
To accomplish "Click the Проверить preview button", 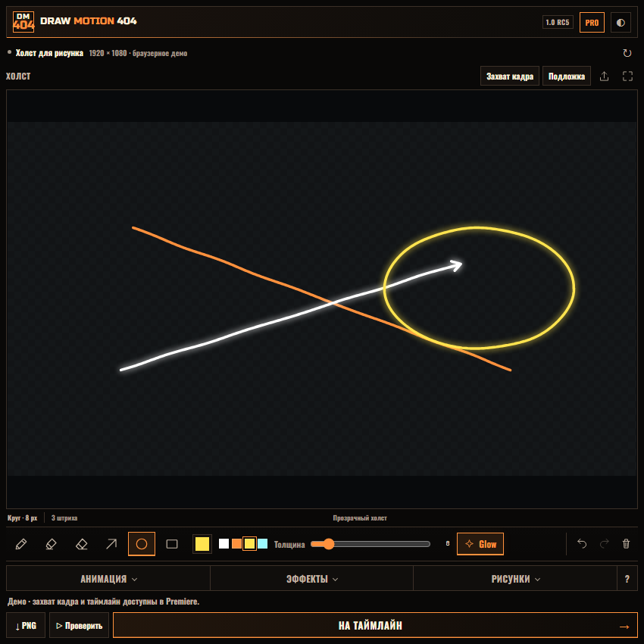I will (x=79, y=626).
